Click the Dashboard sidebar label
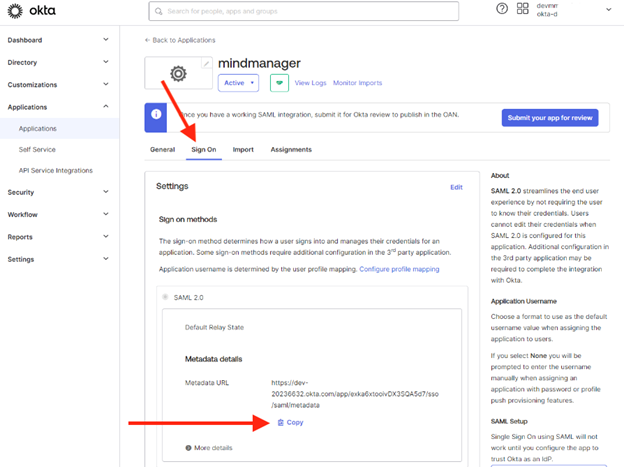 pos(25,40)
